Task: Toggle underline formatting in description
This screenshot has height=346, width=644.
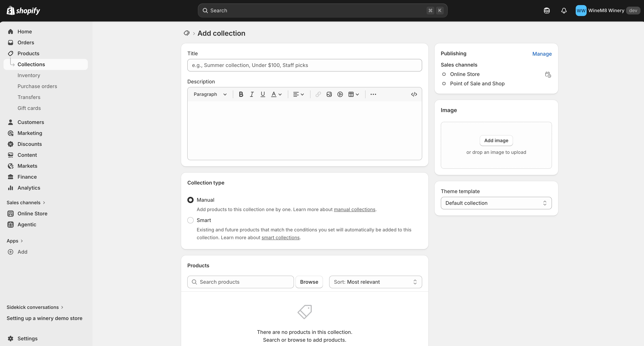Action: point(263,94)
